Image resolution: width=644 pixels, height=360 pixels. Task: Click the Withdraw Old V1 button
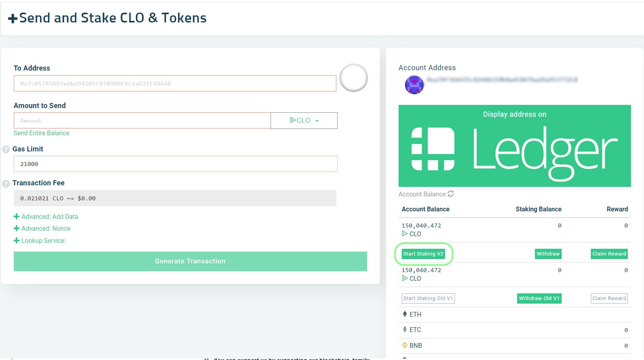[539, 298]
